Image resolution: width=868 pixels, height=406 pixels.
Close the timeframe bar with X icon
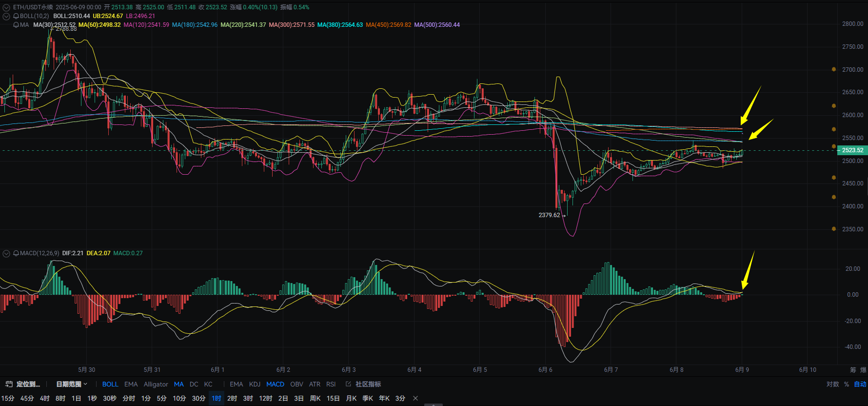415,398
